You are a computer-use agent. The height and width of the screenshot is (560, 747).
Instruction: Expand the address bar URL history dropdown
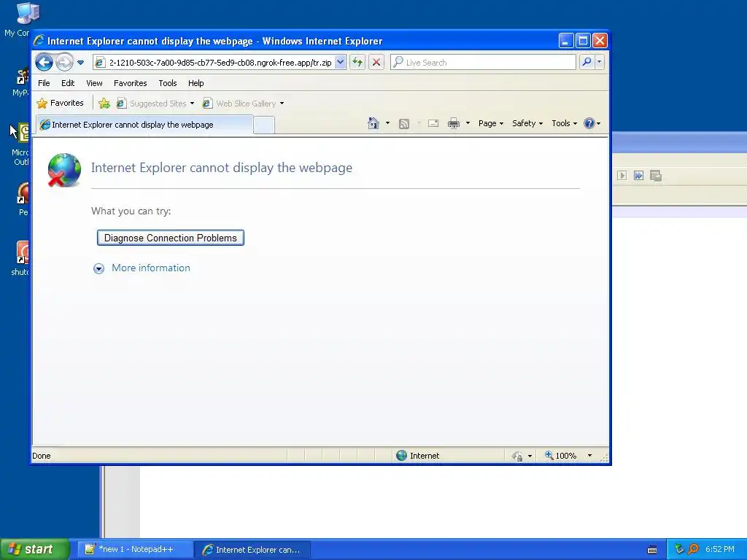340,63
